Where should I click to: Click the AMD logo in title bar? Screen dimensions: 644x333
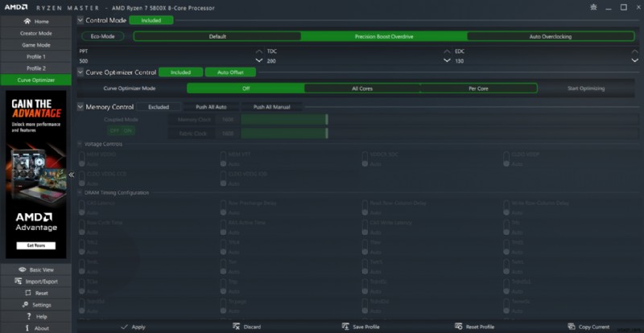(x=16, y=7)
